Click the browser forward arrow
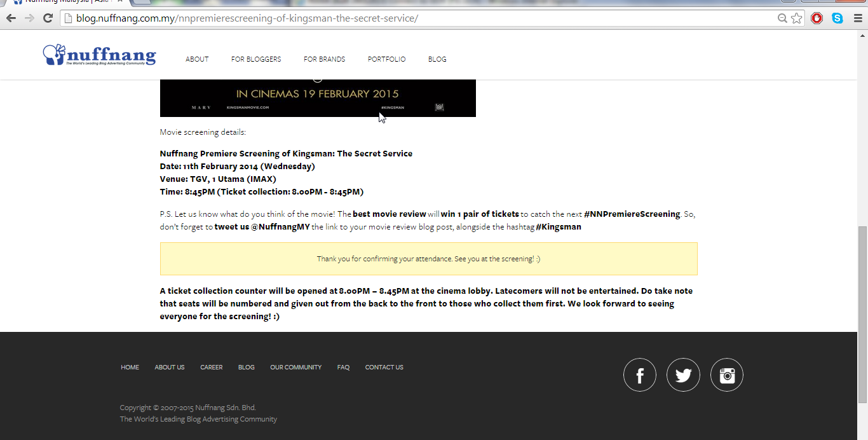 pos(29,18)
